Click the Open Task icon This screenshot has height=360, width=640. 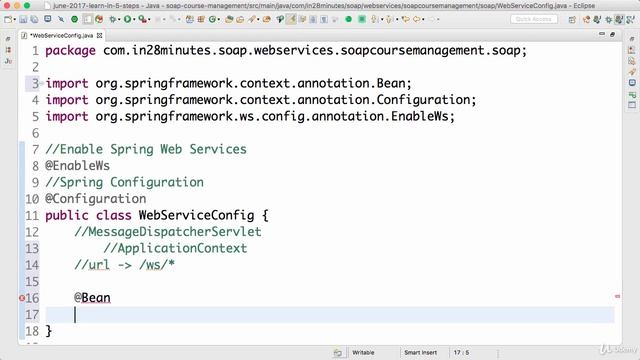[240, 19]
